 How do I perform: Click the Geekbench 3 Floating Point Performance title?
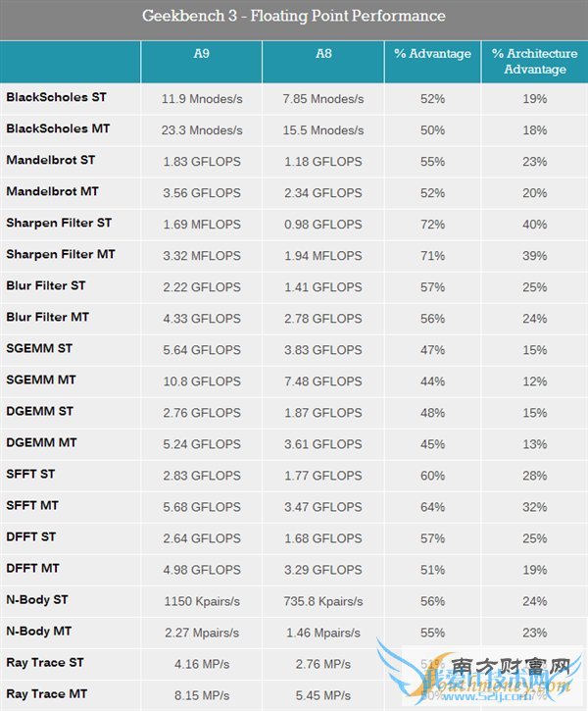(294, 16)
